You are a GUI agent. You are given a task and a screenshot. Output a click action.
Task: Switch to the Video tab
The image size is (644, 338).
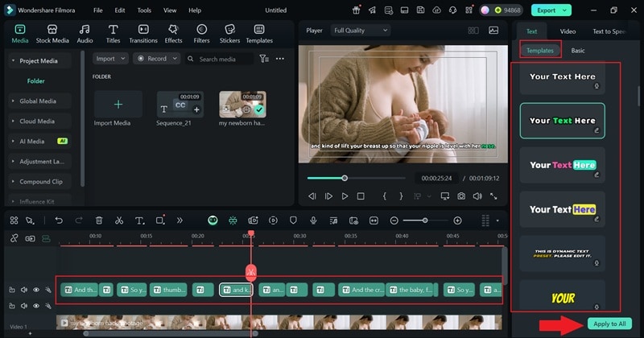tap(568, 31)
